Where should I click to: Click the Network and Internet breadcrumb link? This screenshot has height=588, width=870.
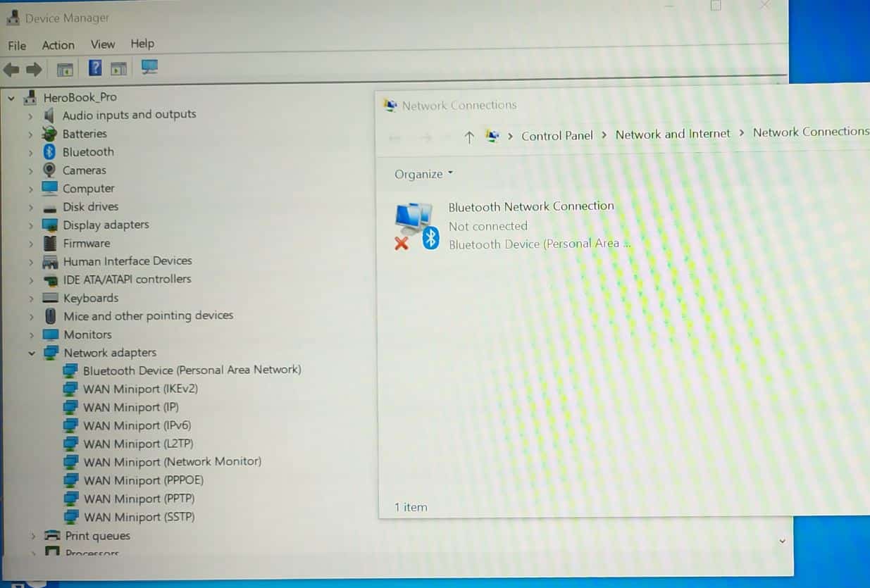[672, 133]
